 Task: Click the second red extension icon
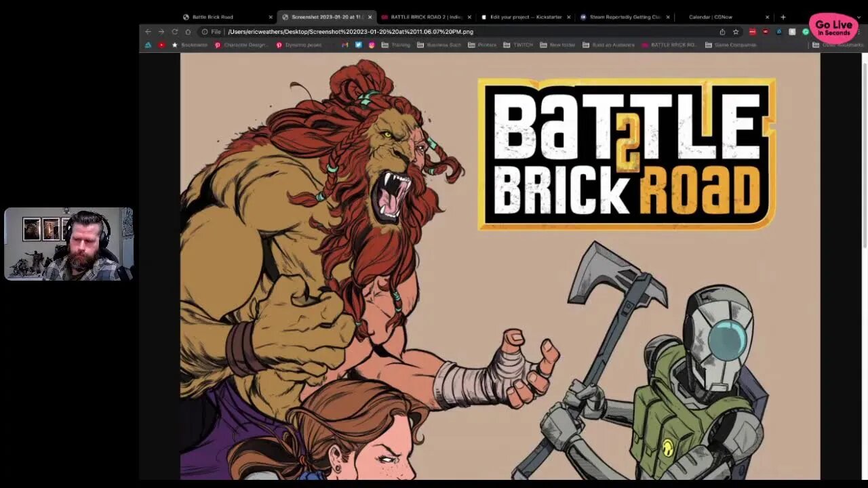(x=766, y=32)
